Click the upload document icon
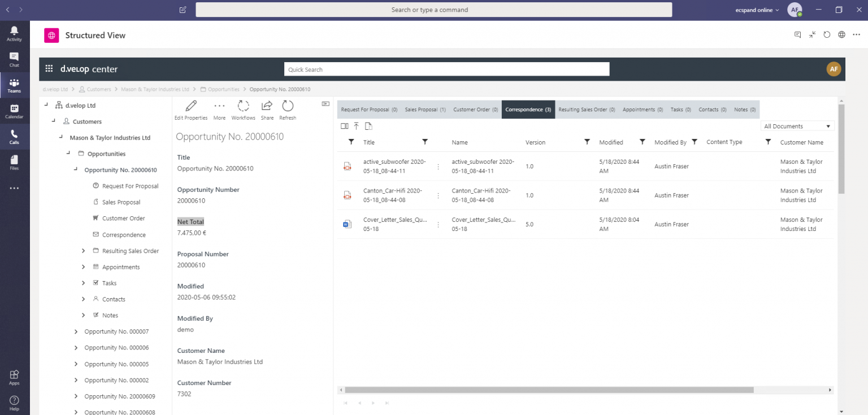Screen dimensions: 868x415 356,126
